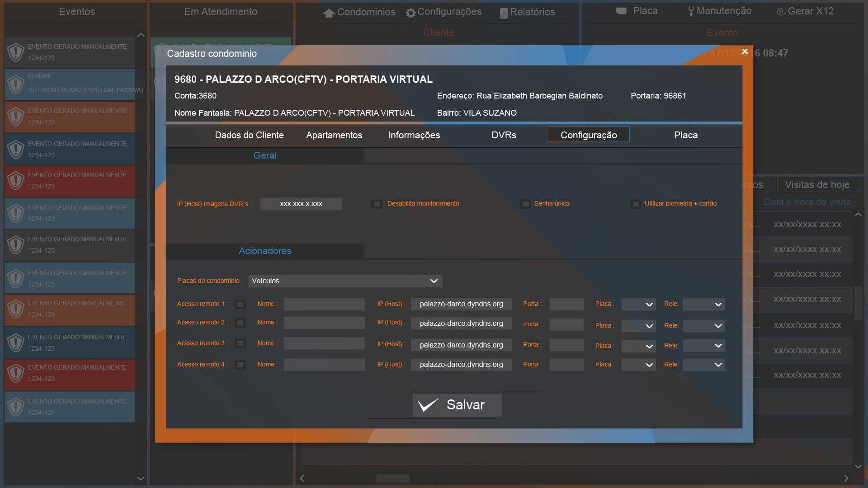Open Rele dropdown for Acesso remoto 3
868x488 pixels.
click(704, 346)
